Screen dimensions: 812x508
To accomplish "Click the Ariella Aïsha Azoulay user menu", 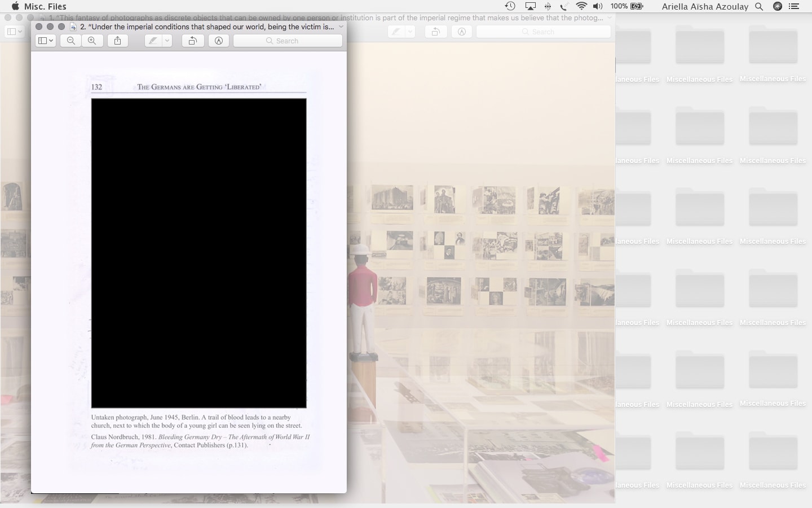I will pos(705,6).
